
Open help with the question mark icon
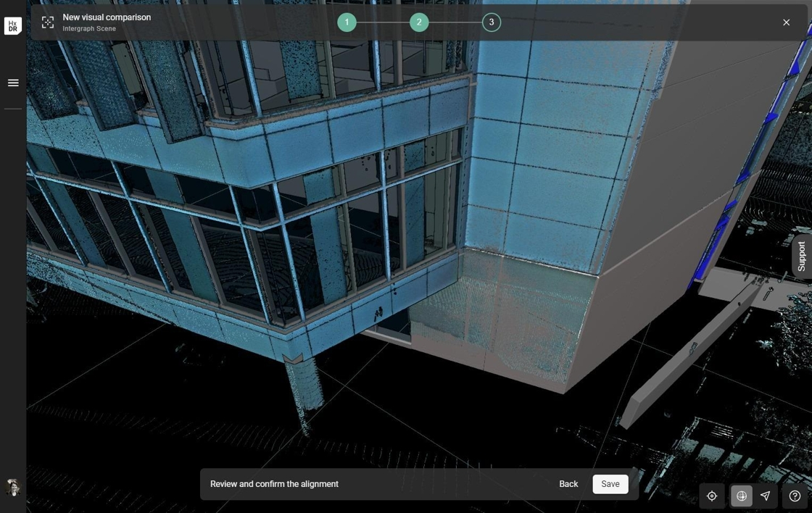point(795,496)
